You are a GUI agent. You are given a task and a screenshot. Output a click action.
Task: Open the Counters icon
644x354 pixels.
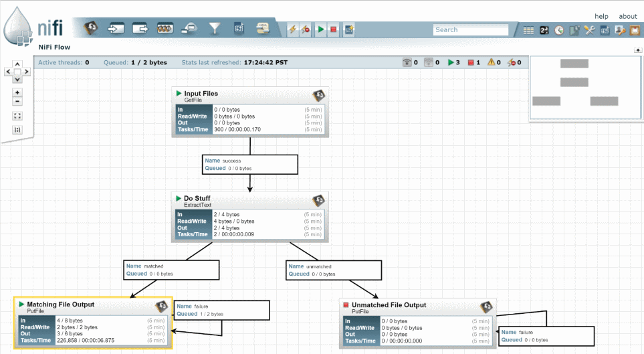(544, 30)
